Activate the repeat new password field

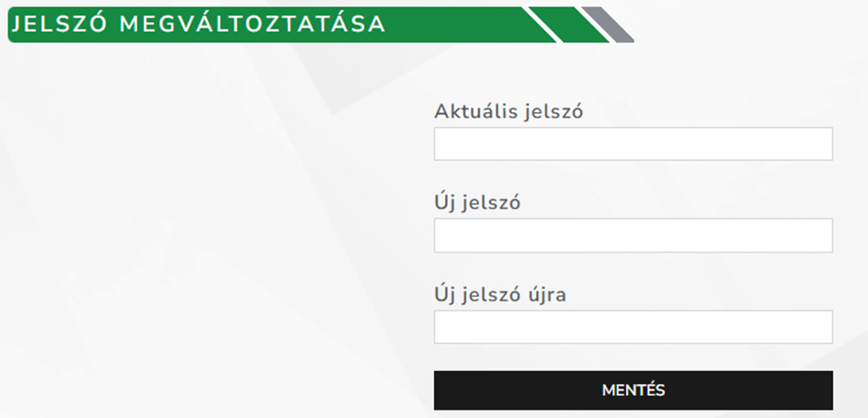[633, 327]
